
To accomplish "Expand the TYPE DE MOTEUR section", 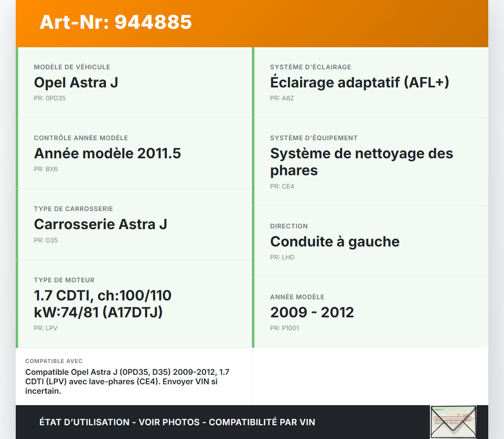I will [x=64, y=280].
